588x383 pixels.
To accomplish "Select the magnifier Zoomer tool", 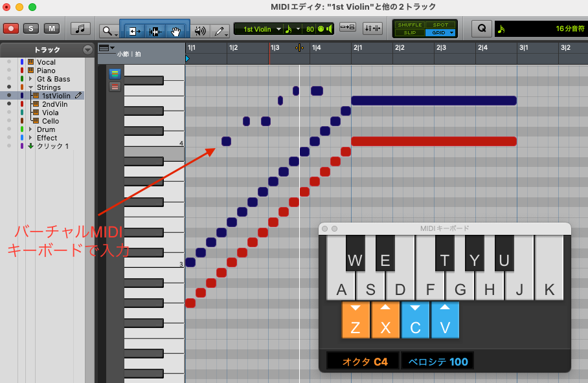I will point(108,30).
